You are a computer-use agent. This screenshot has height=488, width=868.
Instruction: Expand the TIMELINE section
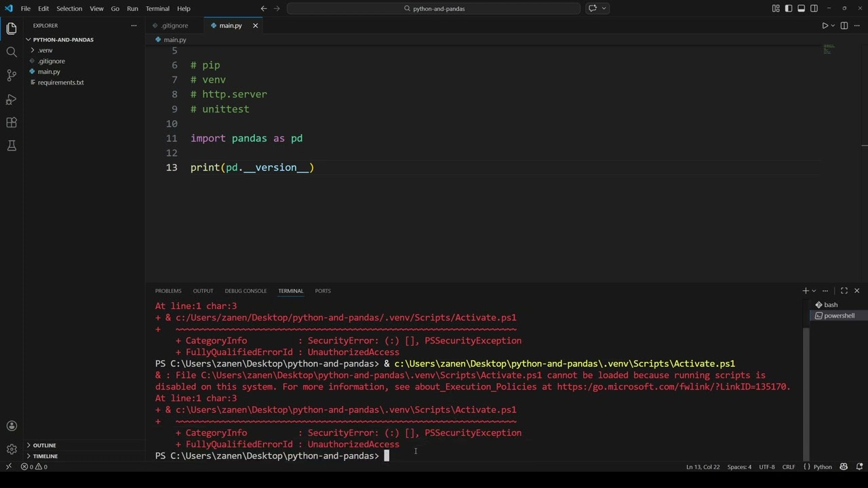click(45, 456)
